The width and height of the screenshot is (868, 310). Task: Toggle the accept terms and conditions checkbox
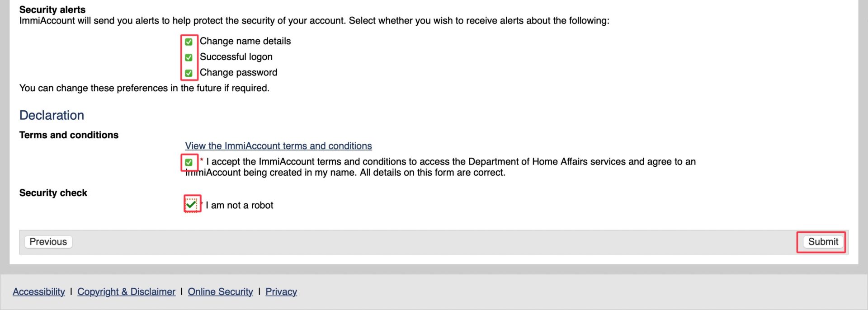(x=189, y=162)
